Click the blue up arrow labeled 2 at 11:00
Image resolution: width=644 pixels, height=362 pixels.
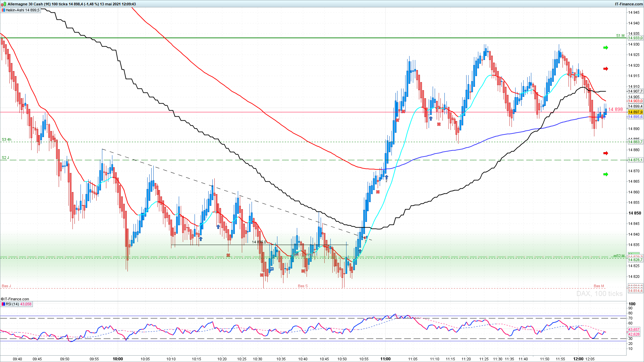coord(386,177)
